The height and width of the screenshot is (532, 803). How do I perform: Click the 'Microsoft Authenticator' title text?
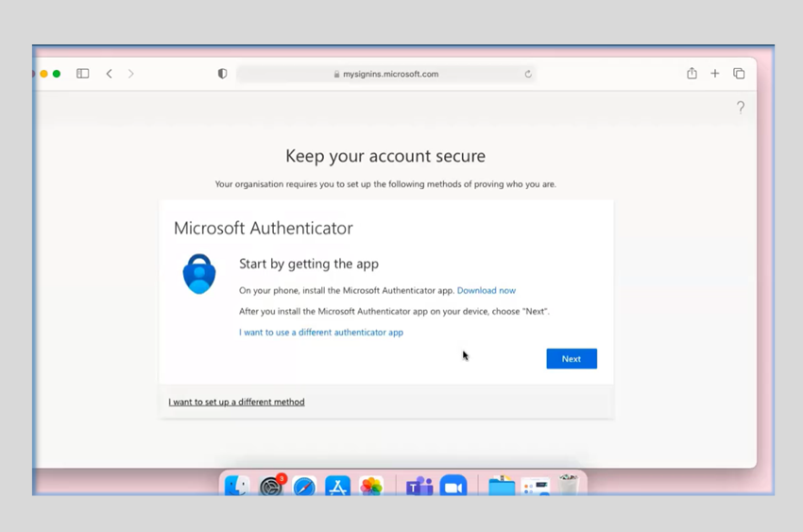tap(264, 229)
